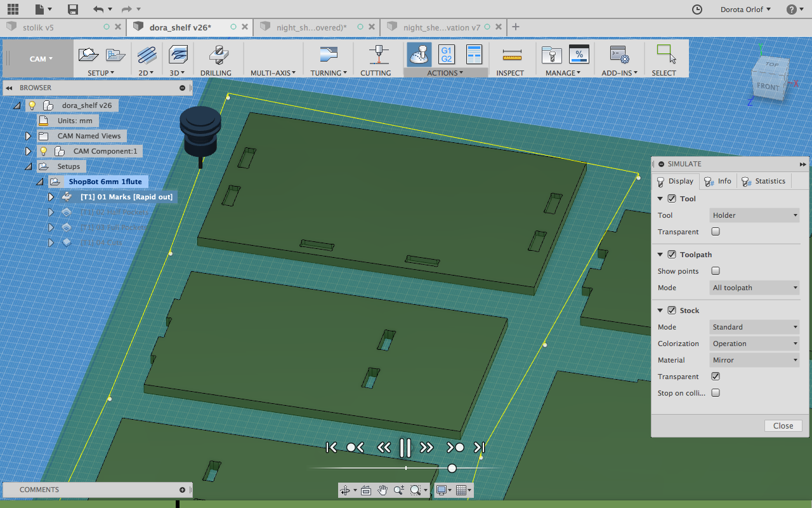Activate the Simulate action icon

[x=419, y=55]
